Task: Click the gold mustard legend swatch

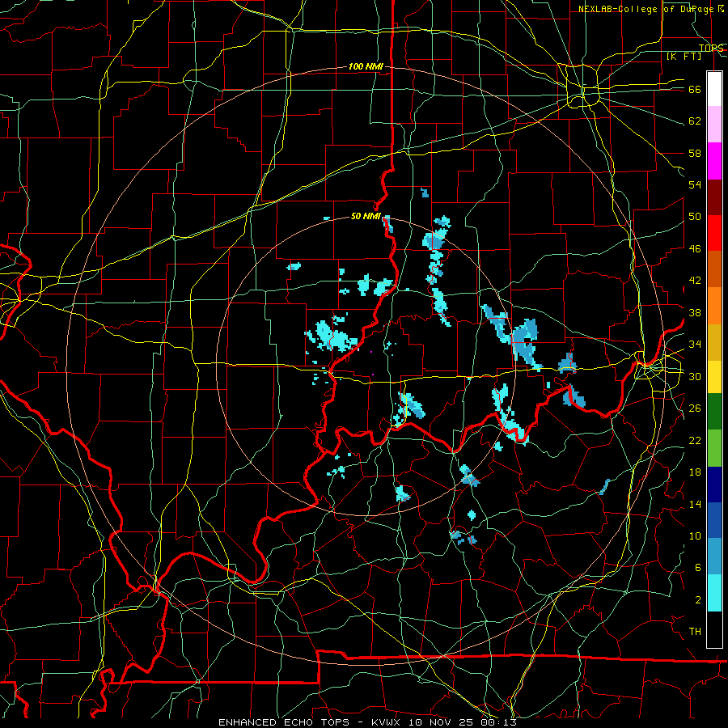Action: pyautogui.click(x=714, y=342)
